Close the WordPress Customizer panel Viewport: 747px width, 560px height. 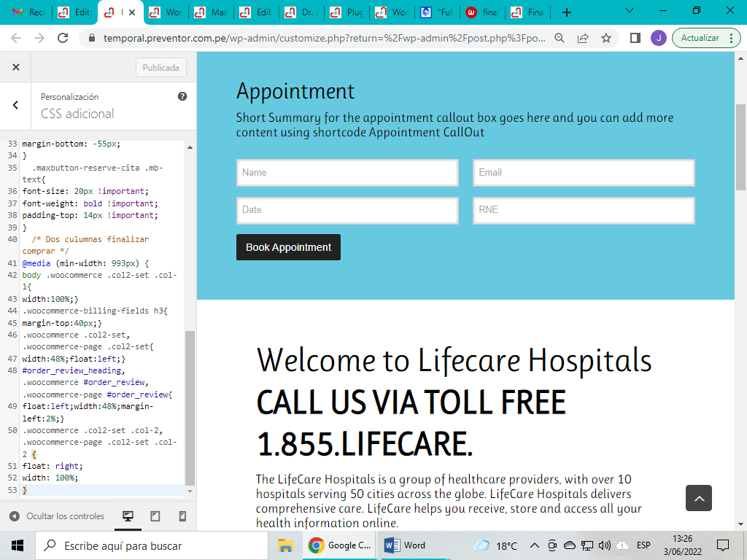click(x=16, y=67)
